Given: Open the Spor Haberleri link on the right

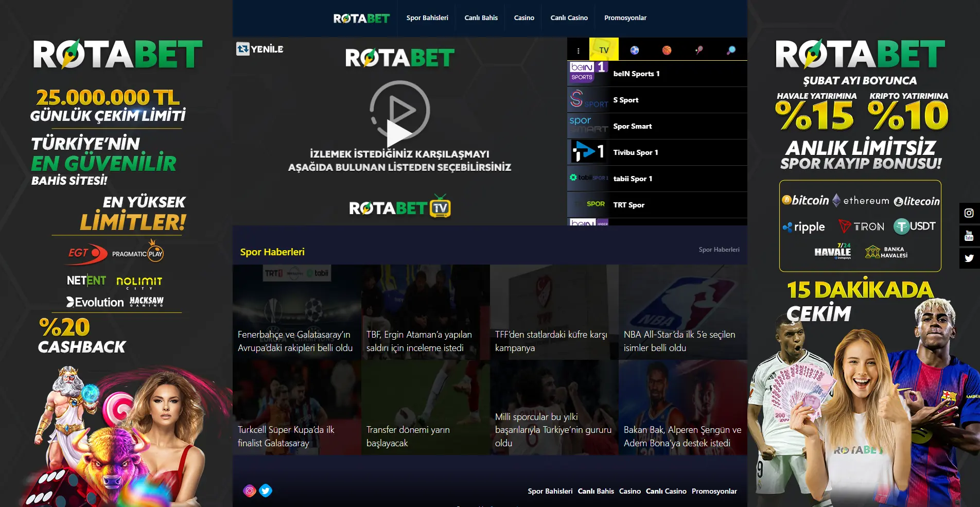Looking at the screenshot, I should point(719,249).
